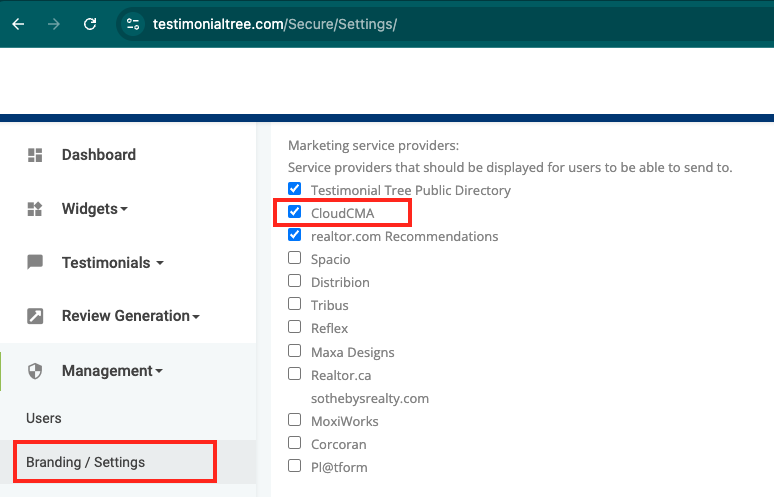Expand the Widgets menu
The width and height of the screenshot is (774, 497).
pos(95,209)
